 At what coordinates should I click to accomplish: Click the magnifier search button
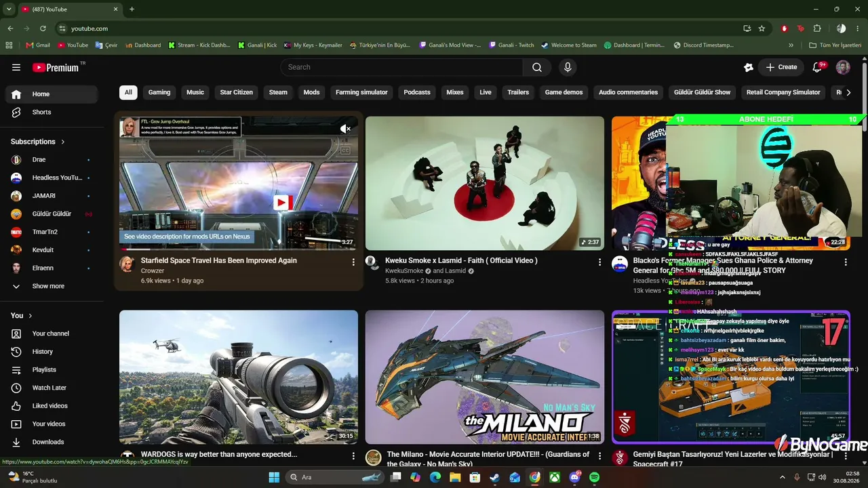click(x=537, y=67)
